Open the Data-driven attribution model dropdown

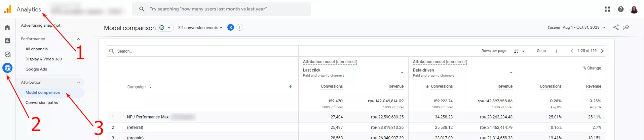pos(463,73)
